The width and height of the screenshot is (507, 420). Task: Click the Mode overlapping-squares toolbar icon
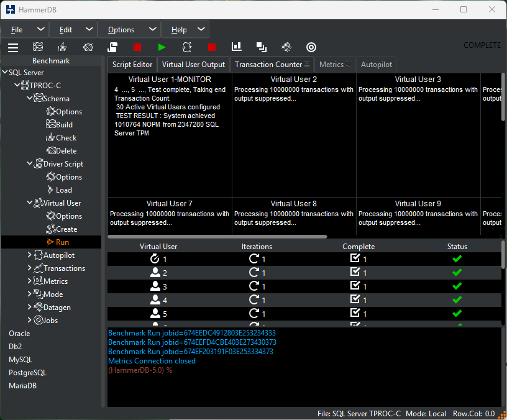pos(261,47)
